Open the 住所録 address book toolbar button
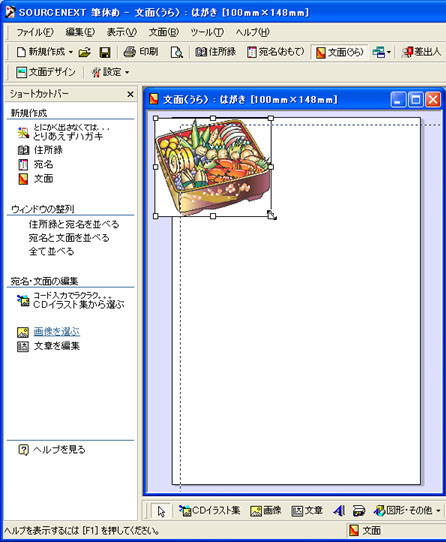This screenshot has width=446, height=542. pyautogui.click(x=215, y=52)
